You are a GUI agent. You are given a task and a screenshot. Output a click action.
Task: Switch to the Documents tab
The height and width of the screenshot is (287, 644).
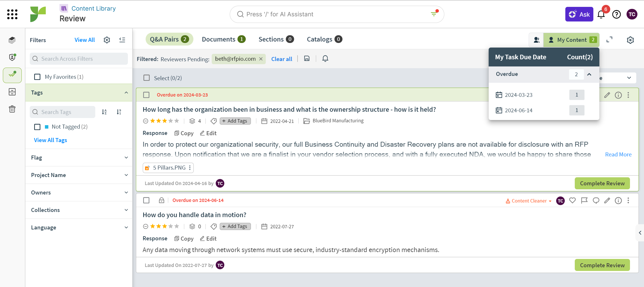pos(224,39)
